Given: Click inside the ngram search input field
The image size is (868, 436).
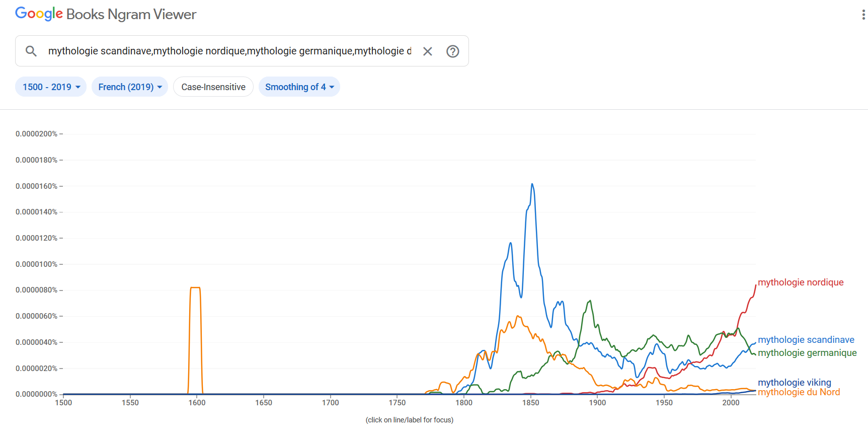Looking at the screenshot, I should click(226, 51).
